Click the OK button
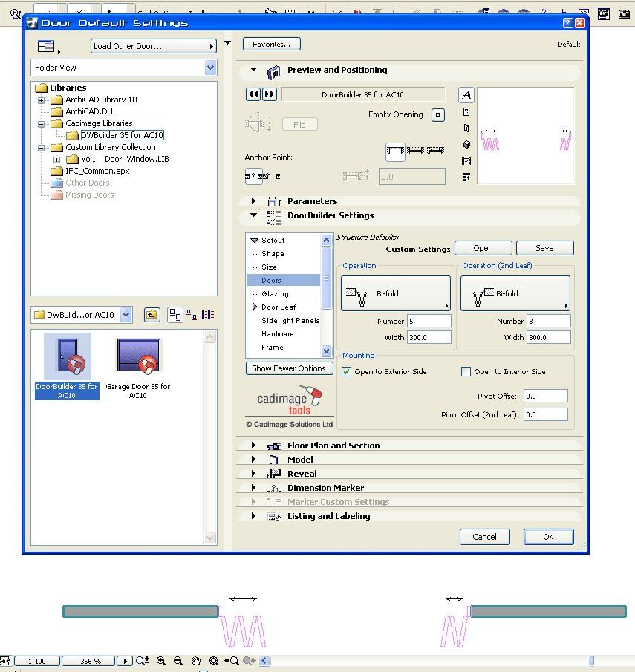 click(x=548, y=537)
